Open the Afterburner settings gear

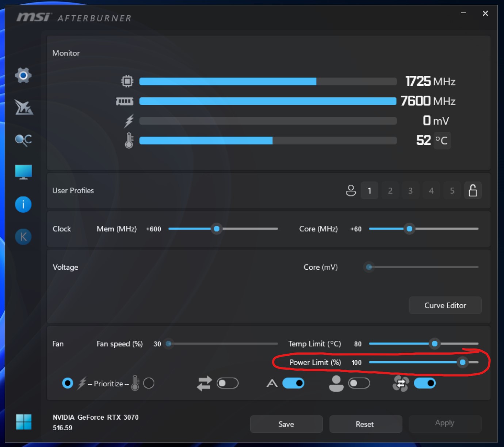tap(23, 75)
